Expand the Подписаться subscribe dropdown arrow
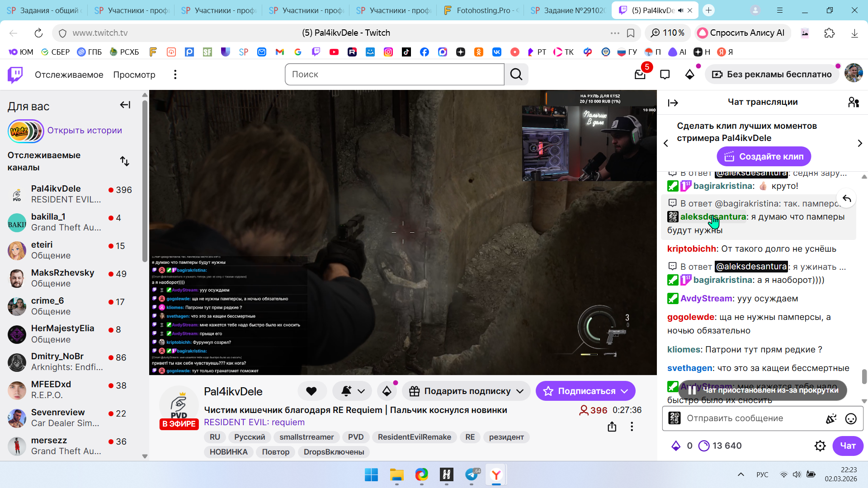 (x=624, y=391)
